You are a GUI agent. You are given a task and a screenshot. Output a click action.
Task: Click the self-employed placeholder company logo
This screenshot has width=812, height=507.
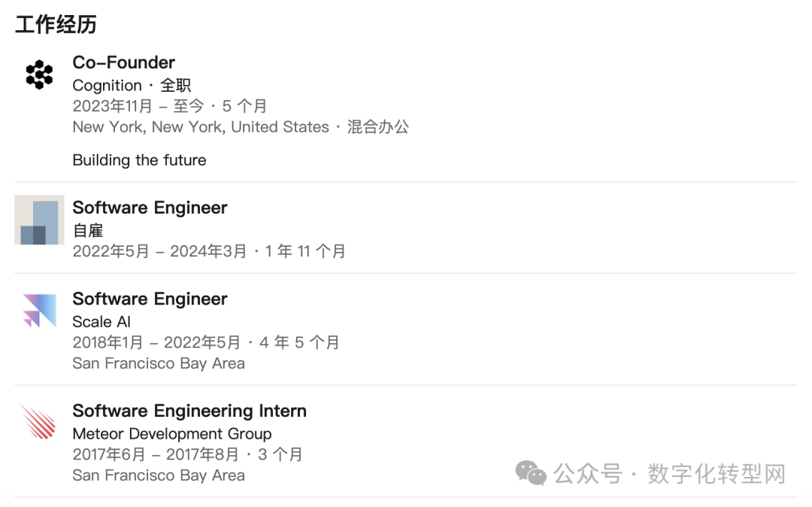pyautogui.click(x=39, y=220)
